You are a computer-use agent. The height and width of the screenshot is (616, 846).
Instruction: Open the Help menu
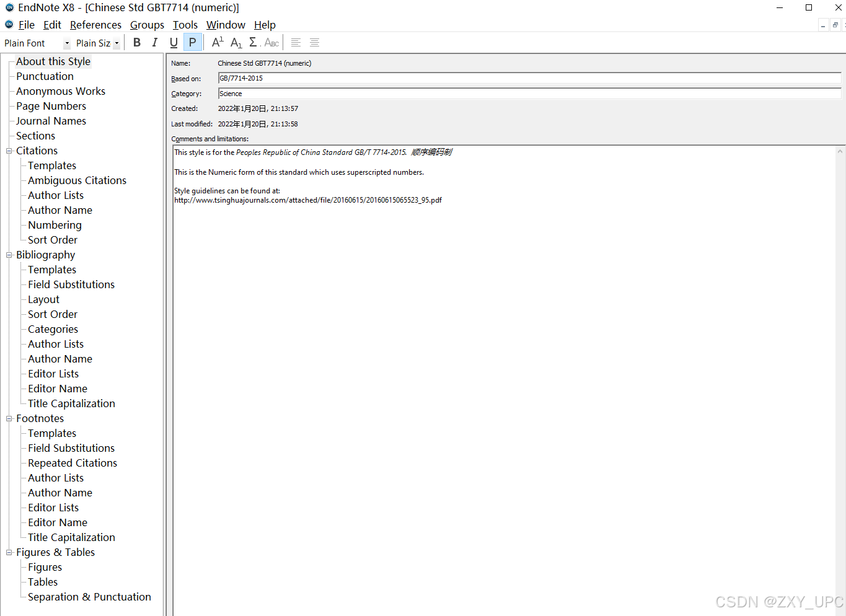tap(265, 25)
